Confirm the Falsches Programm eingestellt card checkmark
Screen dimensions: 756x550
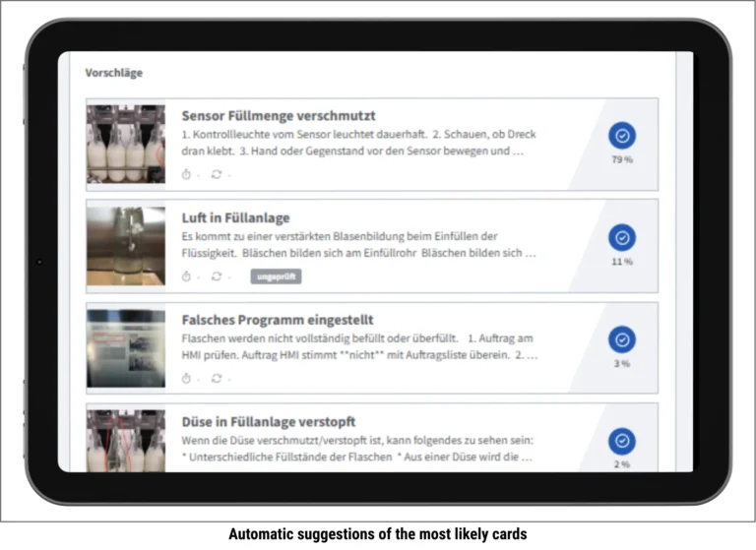point(621,339)
